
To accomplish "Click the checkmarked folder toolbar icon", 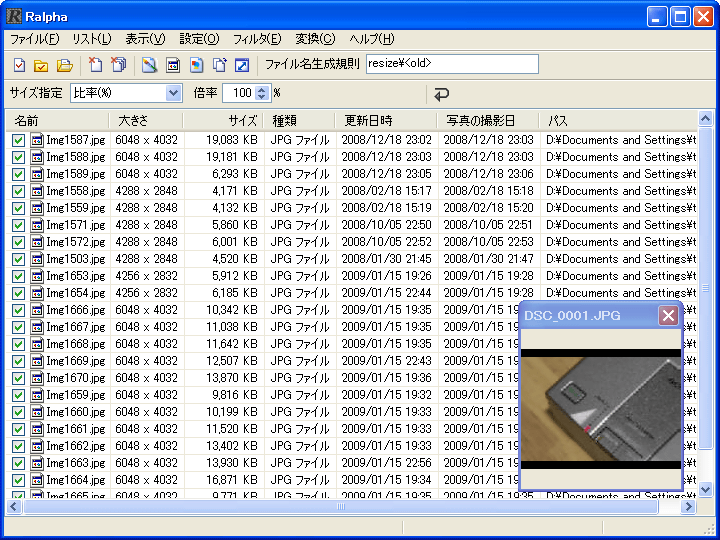I will click(41, 66).
